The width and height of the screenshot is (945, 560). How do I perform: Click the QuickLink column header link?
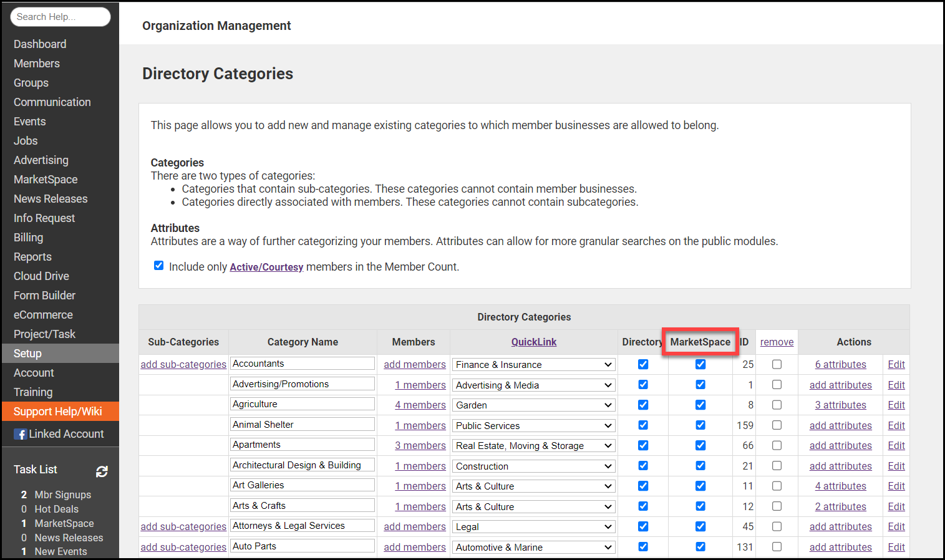tap(533, 342)
